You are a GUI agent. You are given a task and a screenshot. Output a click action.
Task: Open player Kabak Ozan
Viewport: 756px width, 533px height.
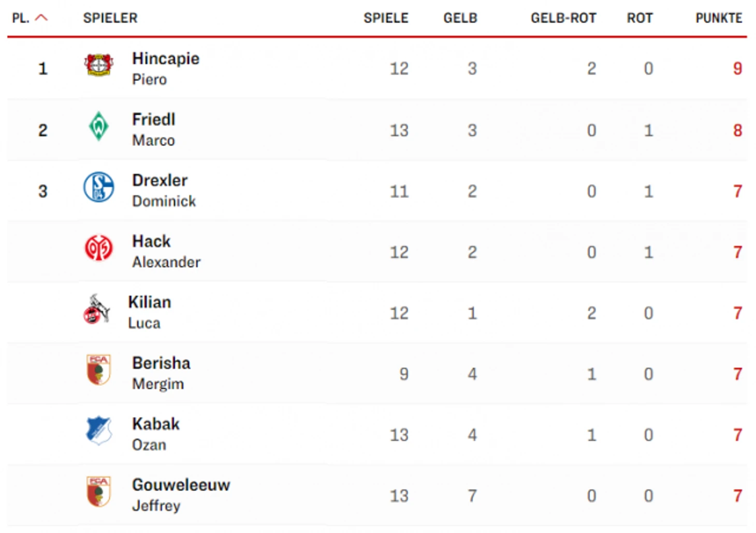[x=156, y=434]
